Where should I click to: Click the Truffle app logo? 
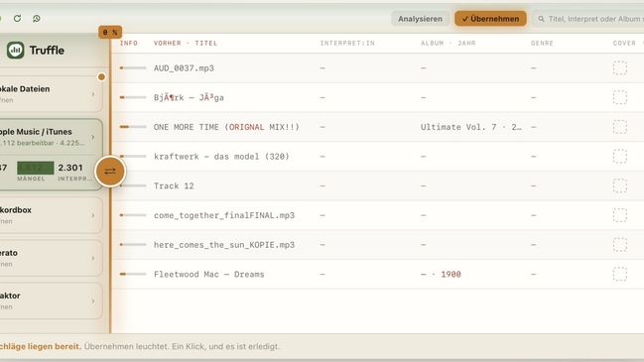coord(15,50)
